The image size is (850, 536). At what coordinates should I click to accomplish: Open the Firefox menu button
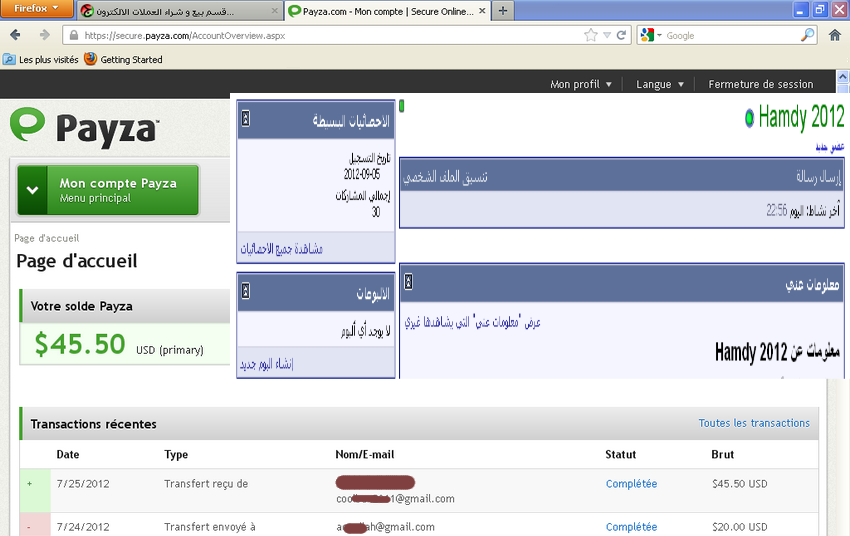[36, 9]
